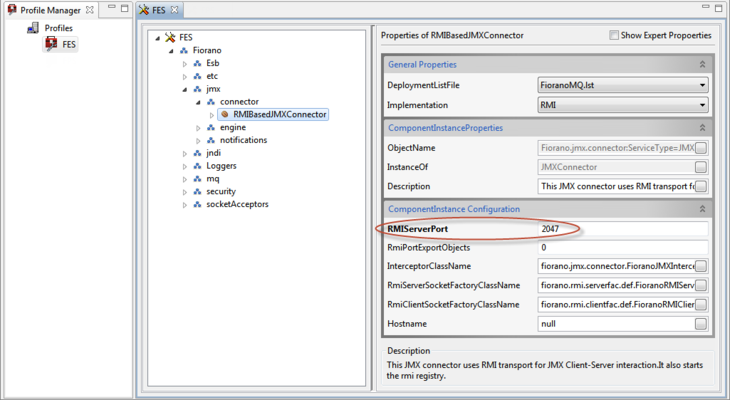Image resolution: width=730 pixels, height=400 pixels.
Task: Collapse the ComponentInstanceProperties section
Action: (703, 128)
